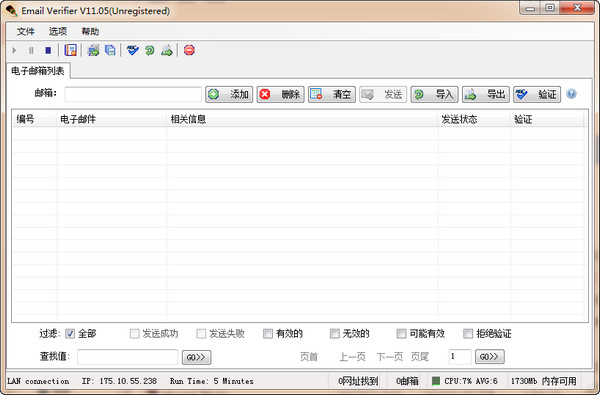600x395 pixels.
Task: Click the 发送 button
Action: (x=383, y=94)
